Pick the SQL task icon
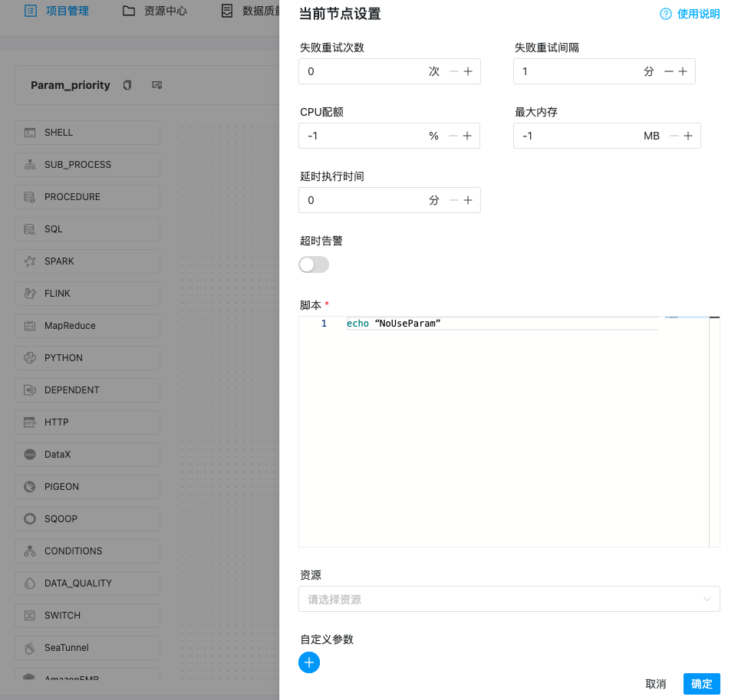The height and width of the screenshot is (700, 738). pos(30,229)
